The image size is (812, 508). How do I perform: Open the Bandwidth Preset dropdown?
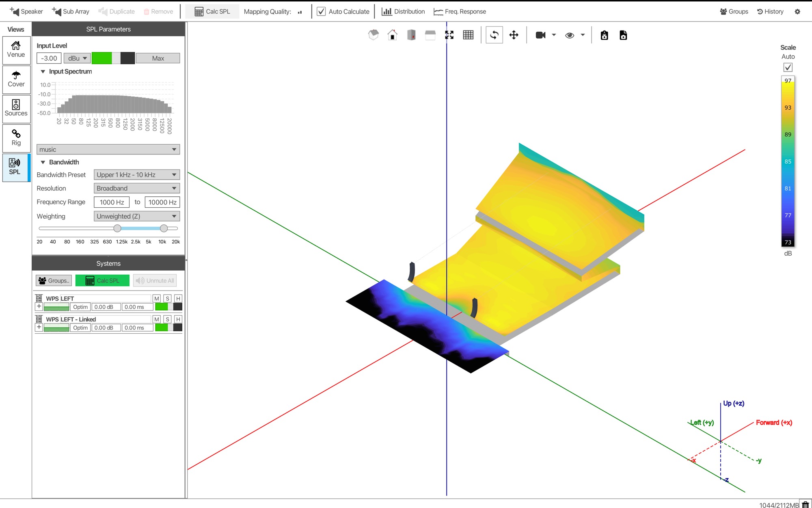[136, 175]
